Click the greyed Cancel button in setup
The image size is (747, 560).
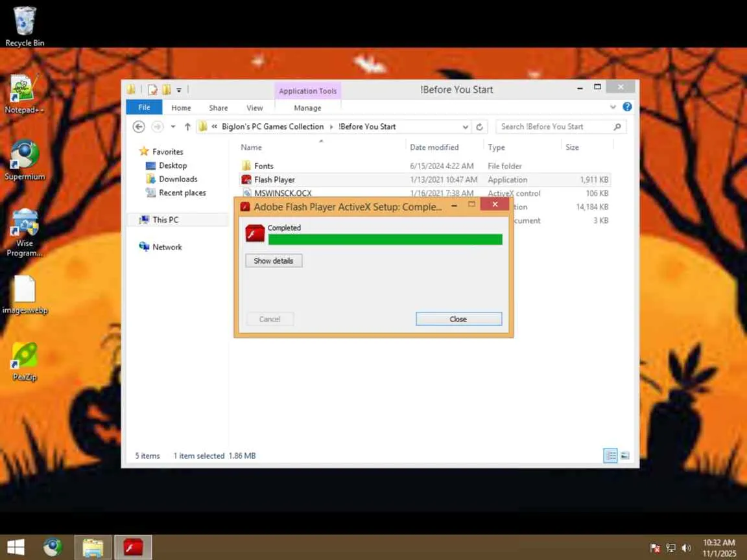(270, 319)
